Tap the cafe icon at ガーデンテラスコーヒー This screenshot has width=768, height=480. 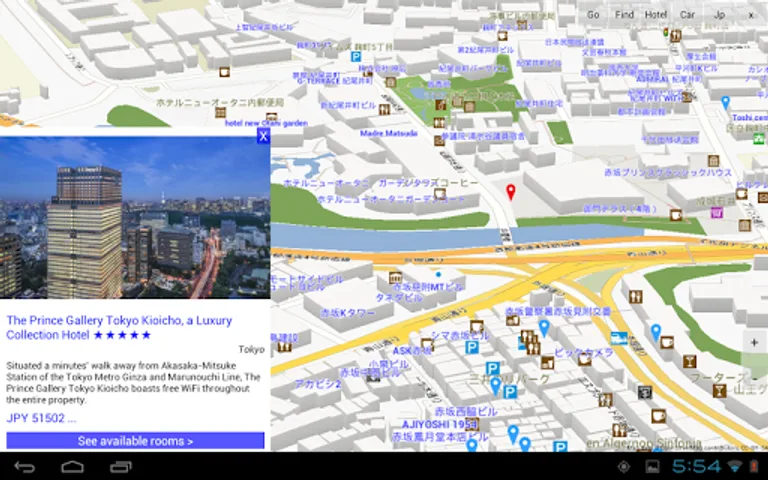pyautogui.click(x=439, y=194)
